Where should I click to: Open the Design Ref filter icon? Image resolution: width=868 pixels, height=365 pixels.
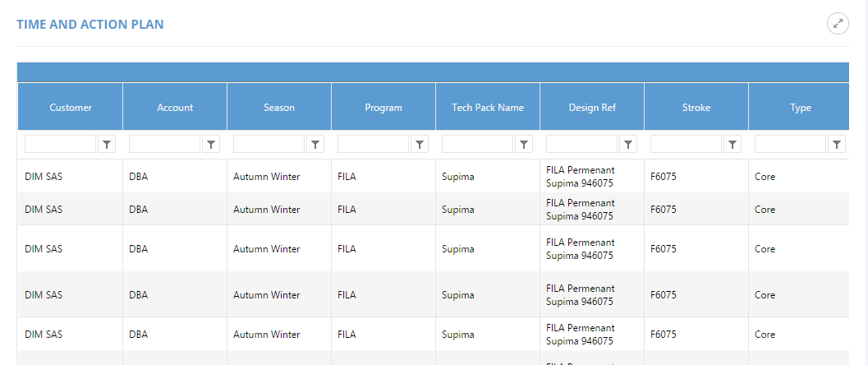(x=628, y=145)
